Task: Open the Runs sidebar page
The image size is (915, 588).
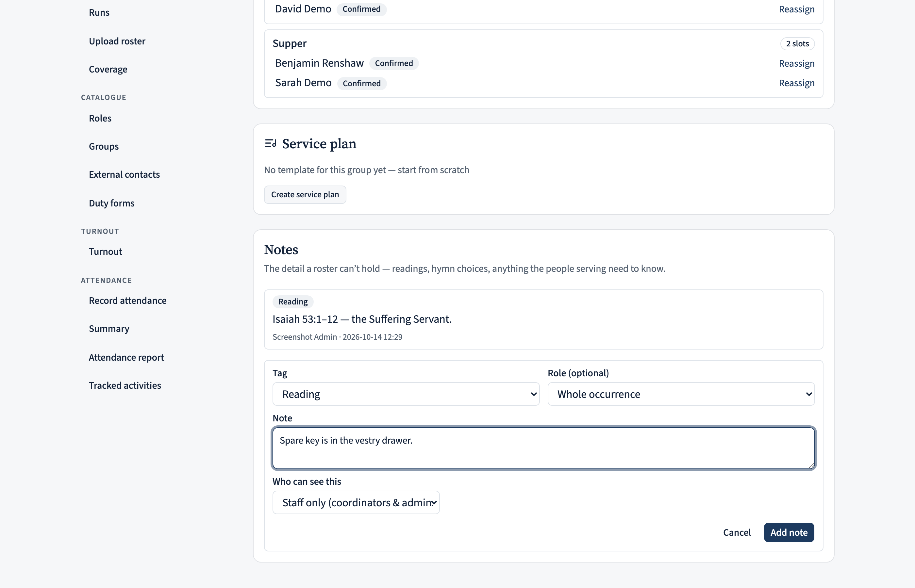Action: (x=99, y=12)
